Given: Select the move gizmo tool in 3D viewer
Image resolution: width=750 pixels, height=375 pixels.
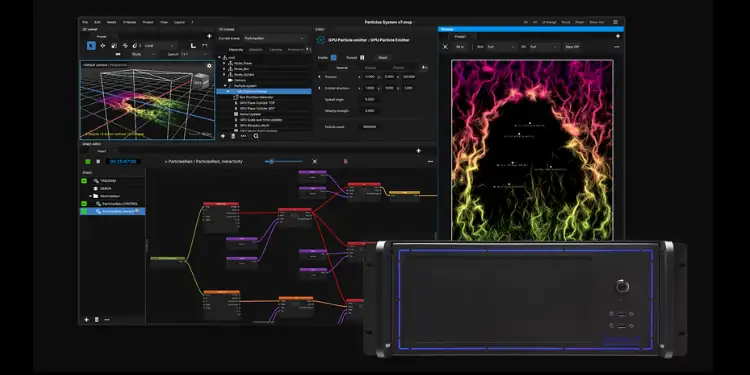Looking at the screenshot, I should click(102, 45).
